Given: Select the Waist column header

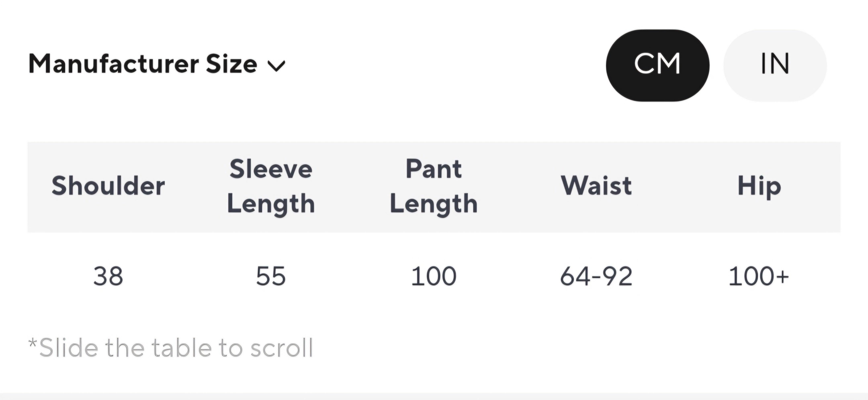Looking at the screenshot, I should tap(596, 186).
